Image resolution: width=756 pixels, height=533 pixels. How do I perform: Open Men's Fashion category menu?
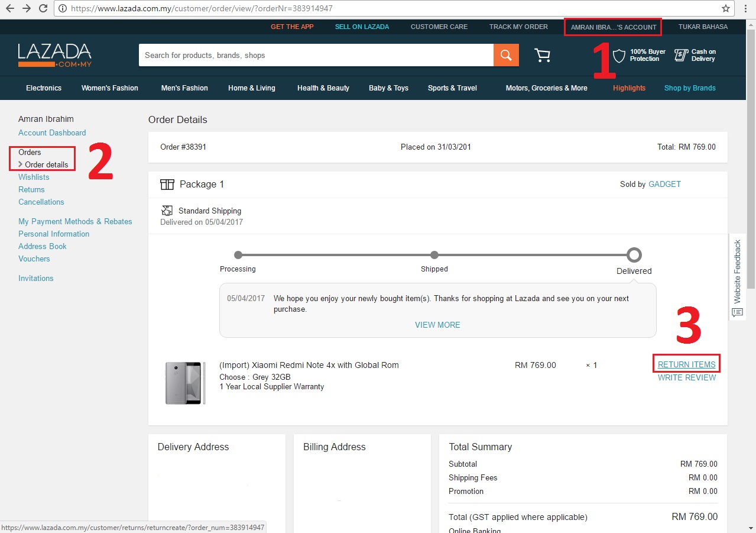point(184,88)
